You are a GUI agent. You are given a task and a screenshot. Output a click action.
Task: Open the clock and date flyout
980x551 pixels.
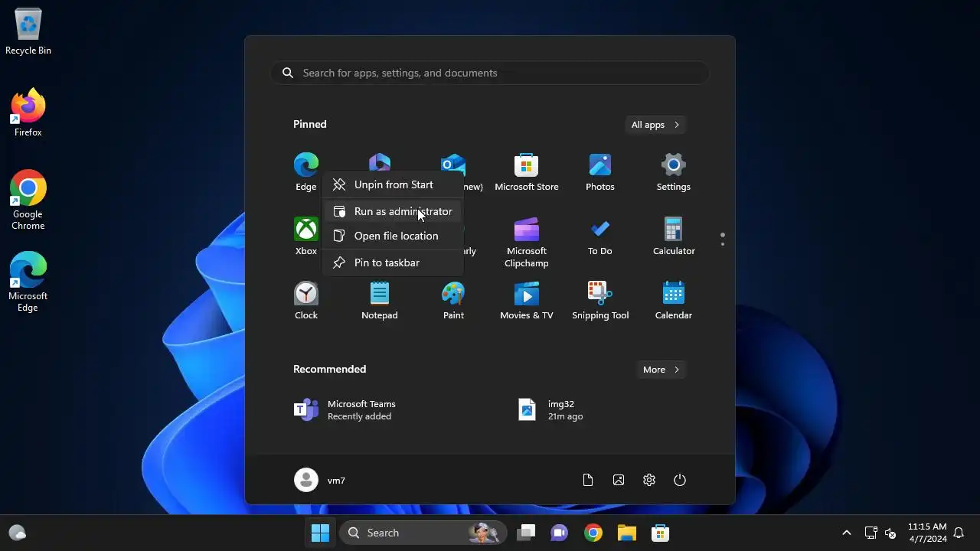(927, 533)
